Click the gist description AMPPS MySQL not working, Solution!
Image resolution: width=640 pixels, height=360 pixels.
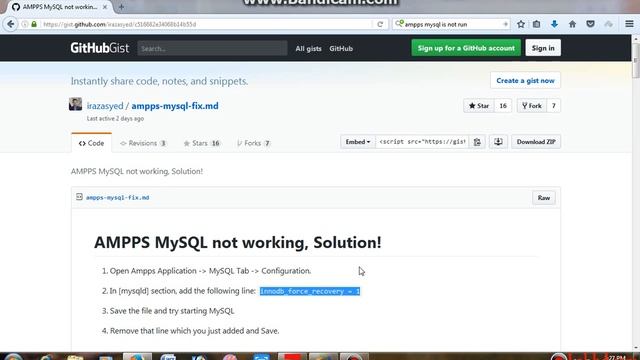137,171
